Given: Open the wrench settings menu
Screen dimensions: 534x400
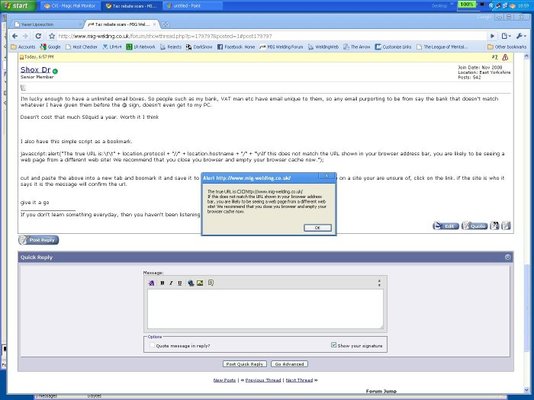Looking at the screenshot, I should click(521, 36).
